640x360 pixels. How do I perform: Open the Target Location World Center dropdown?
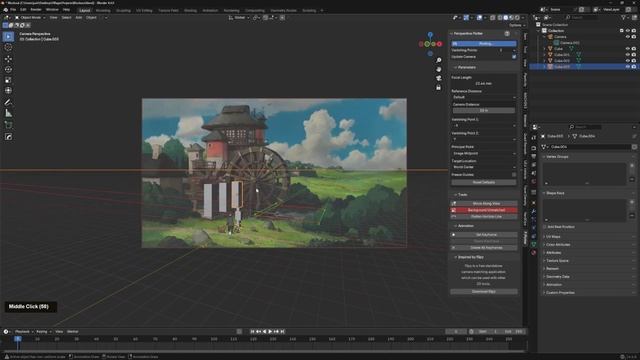(x=484, y=167)
